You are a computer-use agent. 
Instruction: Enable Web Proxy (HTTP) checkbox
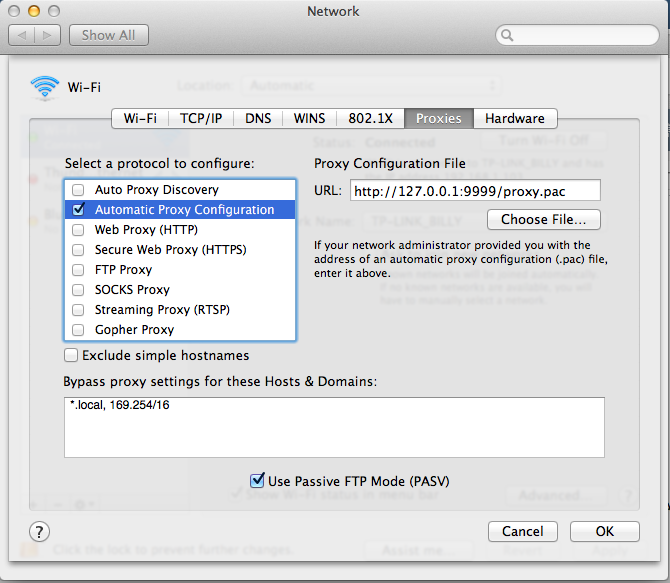[x=78, y=230]
